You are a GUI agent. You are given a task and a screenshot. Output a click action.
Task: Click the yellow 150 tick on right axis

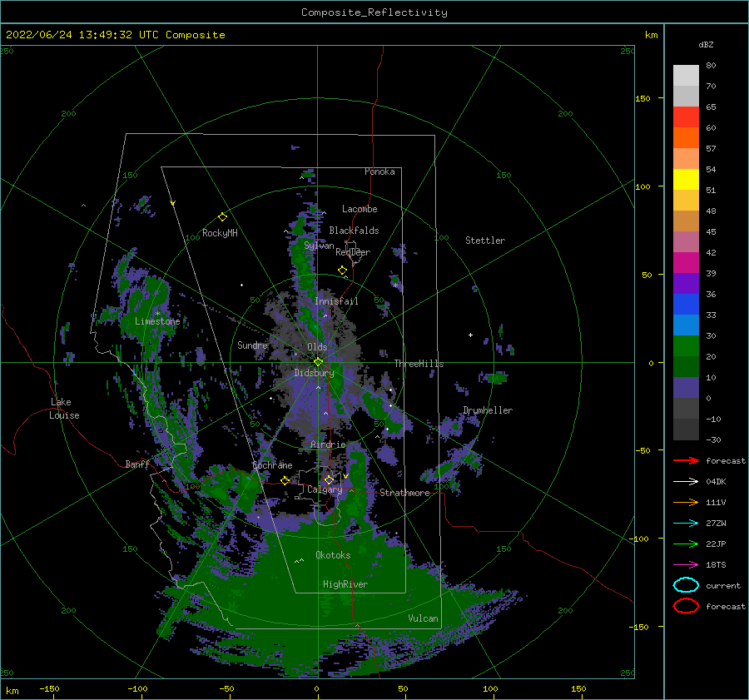pyautogui.click(x=643, y=98)
